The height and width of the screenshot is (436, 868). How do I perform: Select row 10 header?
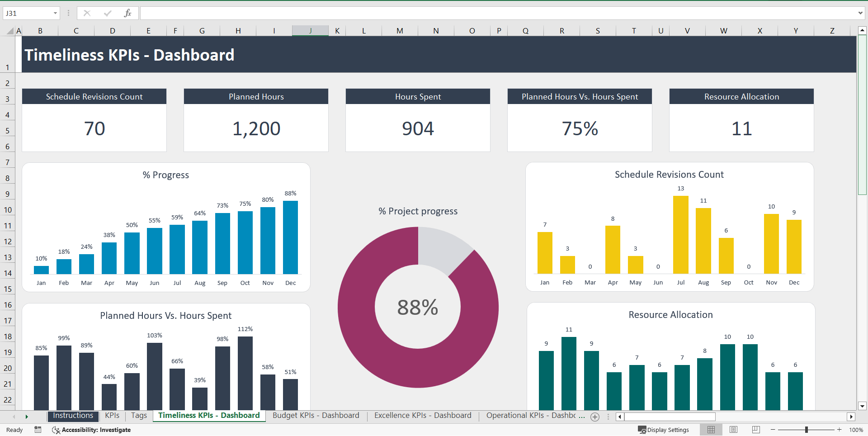[x=8, y=210]
